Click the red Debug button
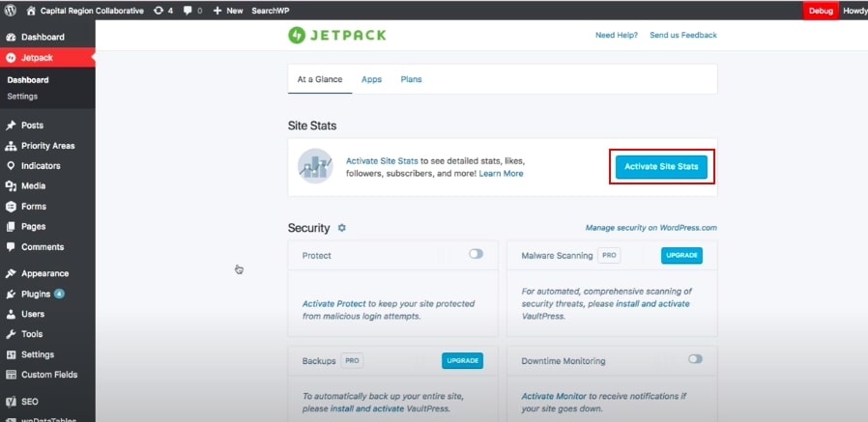Image resolution: width=868 pixels, height=422 pixels. click(x=821, y=11)
